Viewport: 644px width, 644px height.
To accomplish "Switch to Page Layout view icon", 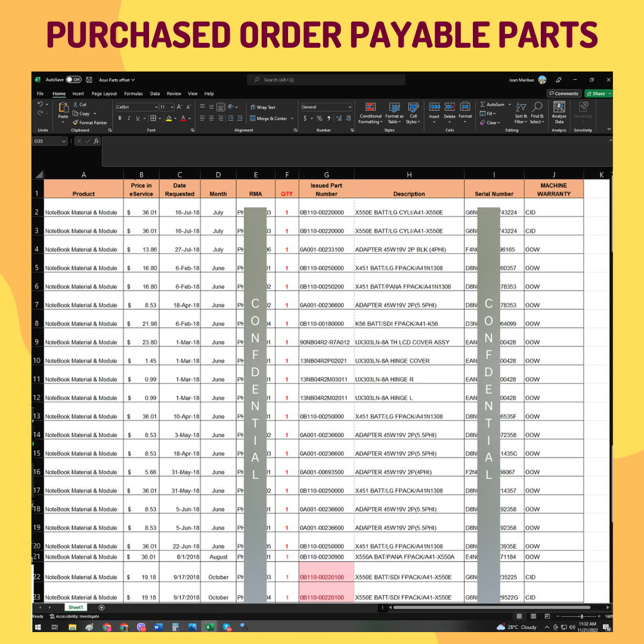I will [x=533, y=616].
